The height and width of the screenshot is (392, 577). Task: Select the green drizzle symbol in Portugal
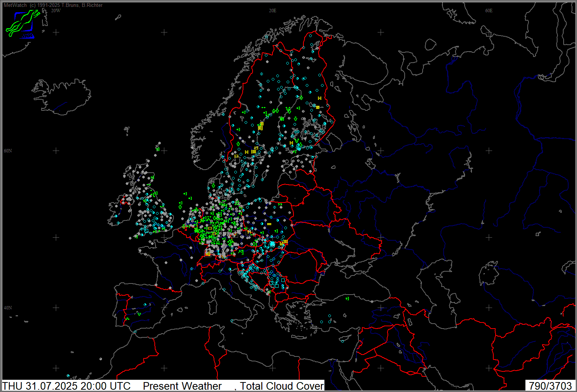click(x=127, y=319)
